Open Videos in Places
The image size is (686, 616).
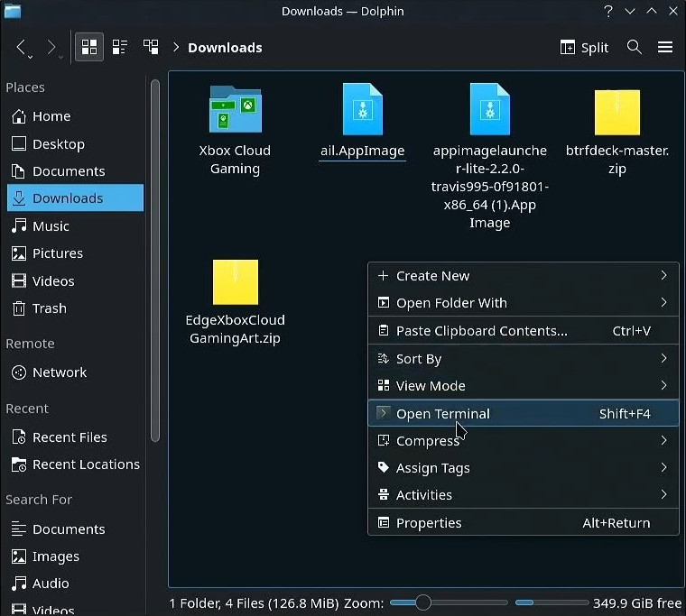(x=75, y=280)
